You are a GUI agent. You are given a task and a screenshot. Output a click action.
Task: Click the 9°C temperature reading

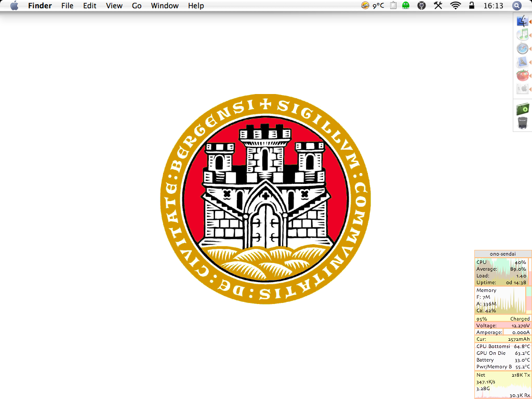click(378, 6)
